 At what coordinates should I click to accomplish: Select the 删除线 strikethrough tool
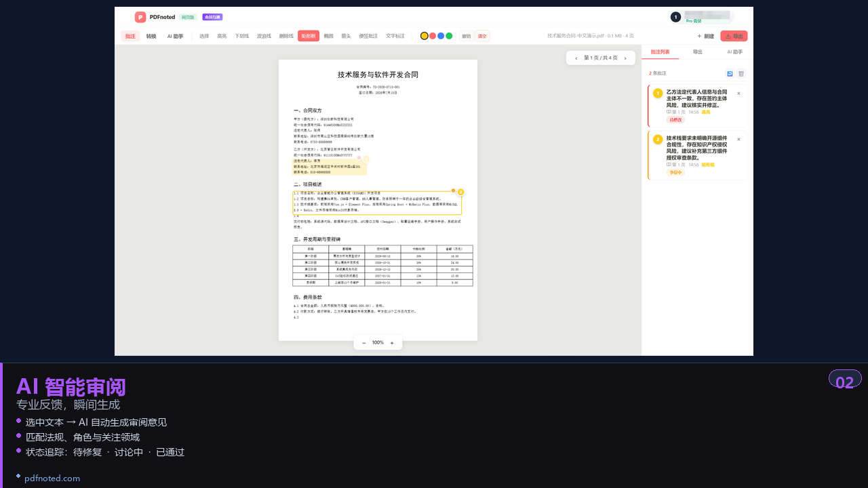[x=286, y=36]
